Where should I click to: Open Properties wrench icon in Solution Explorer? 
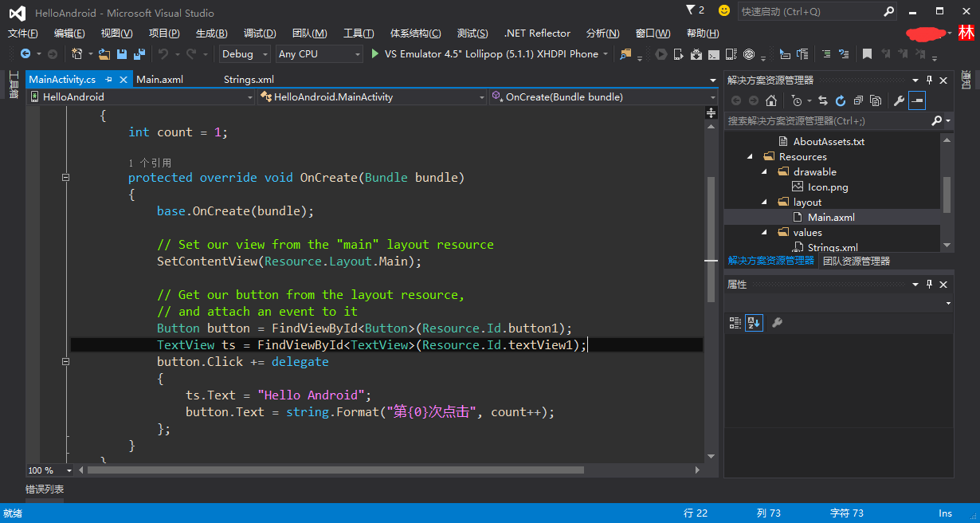(x=899, y=100)
